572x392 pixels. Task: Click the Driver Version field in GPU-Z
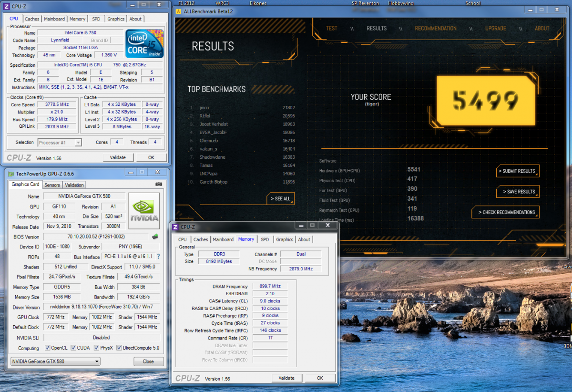tap(102, 307)
